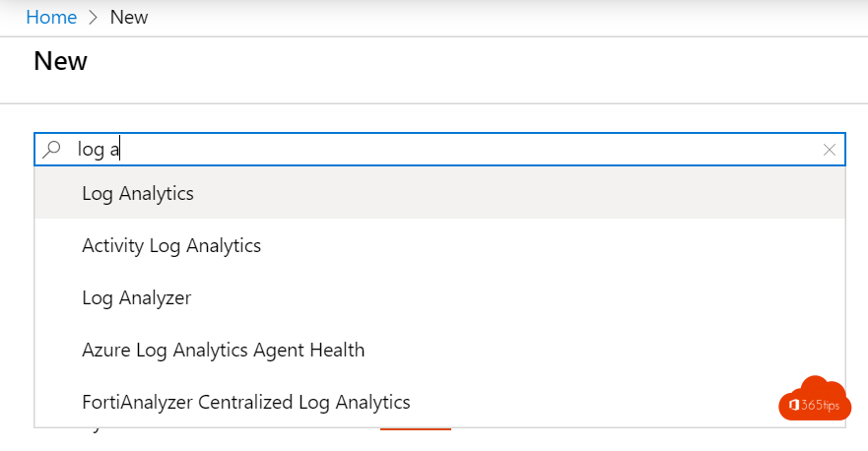Pick the Log Analyzer suggestion

(136, 297)
